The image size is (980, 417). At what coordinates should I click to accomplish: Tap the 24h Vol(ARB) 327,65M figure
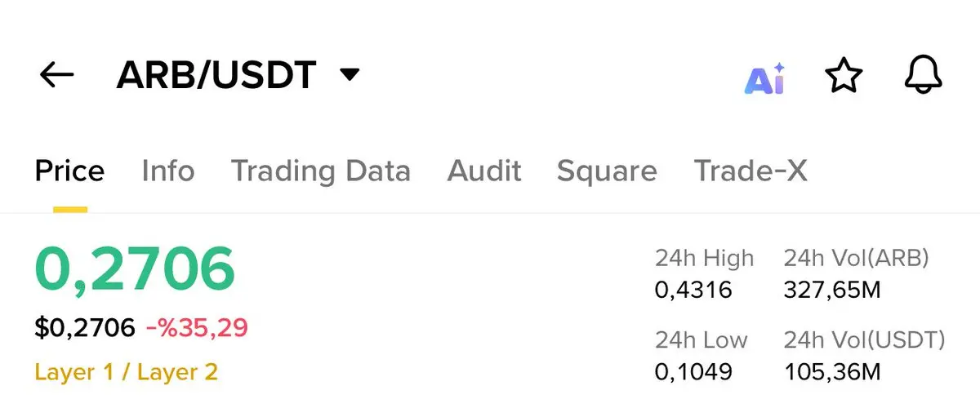click(832, 290)
